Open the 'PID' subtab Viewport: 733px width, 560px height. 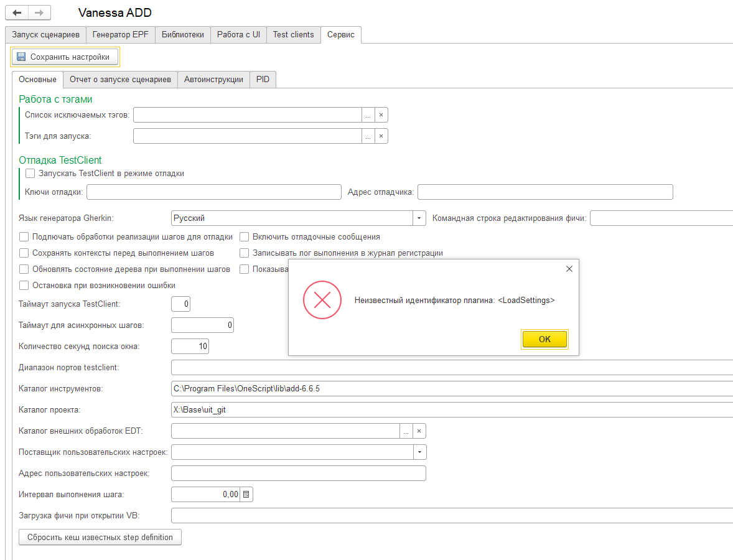[263, 80]
